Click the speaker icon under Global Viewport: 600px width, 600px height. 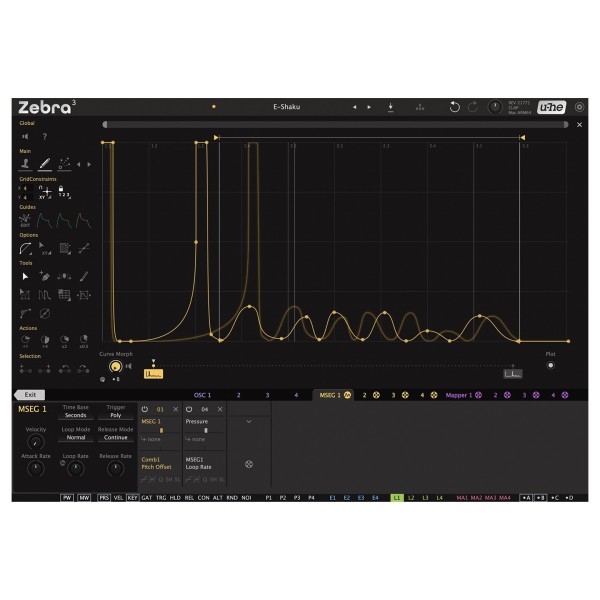coord(25,137)
